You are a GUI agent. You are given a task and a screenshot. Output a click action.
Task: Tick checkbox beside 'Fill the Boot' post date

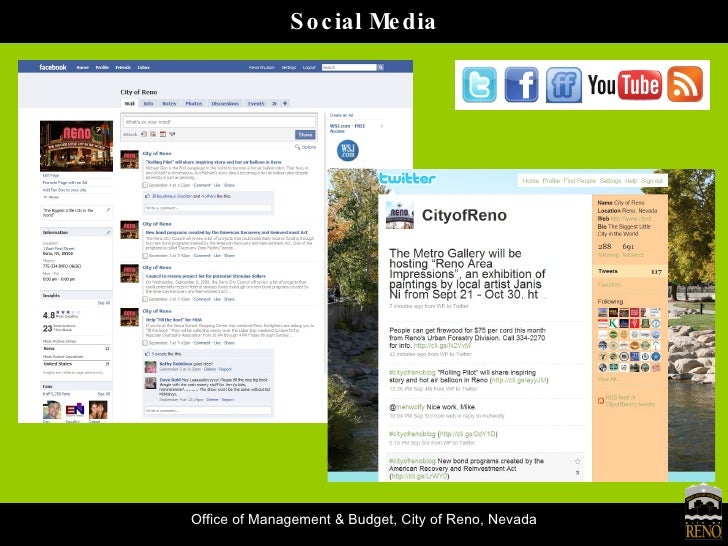145,343
